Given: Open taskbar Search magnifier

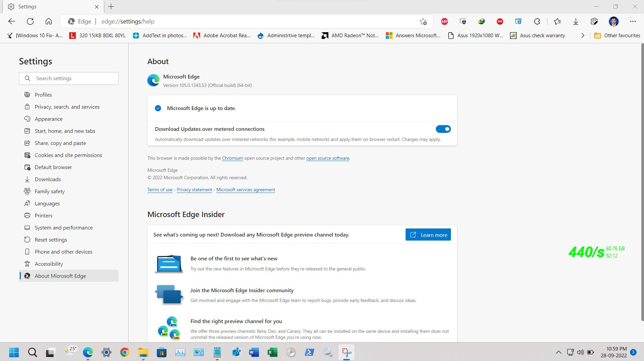Looking at the screenshot, I should [32, 352].
